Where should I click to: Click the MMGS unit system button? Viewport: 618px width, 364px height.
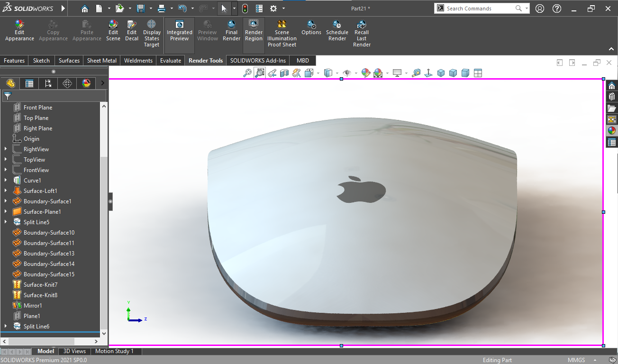tap(575, 360)
